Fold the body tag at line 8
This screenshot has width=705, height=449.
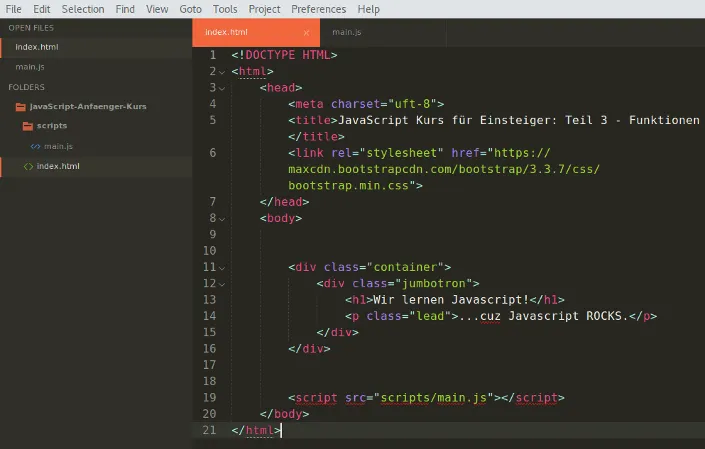(222, 219)
